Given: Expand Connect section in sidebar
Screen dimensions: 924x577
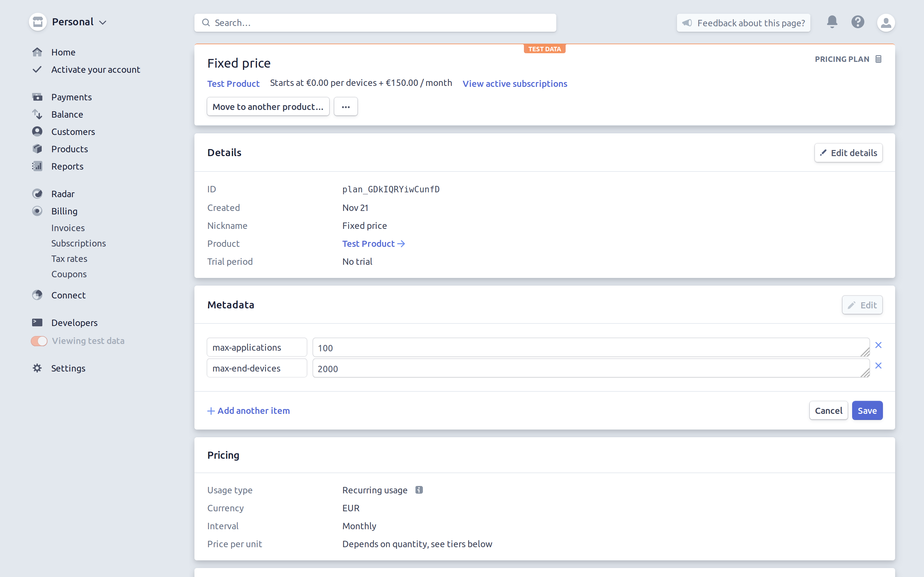Looking at the screenshot, I should [69, 295].
